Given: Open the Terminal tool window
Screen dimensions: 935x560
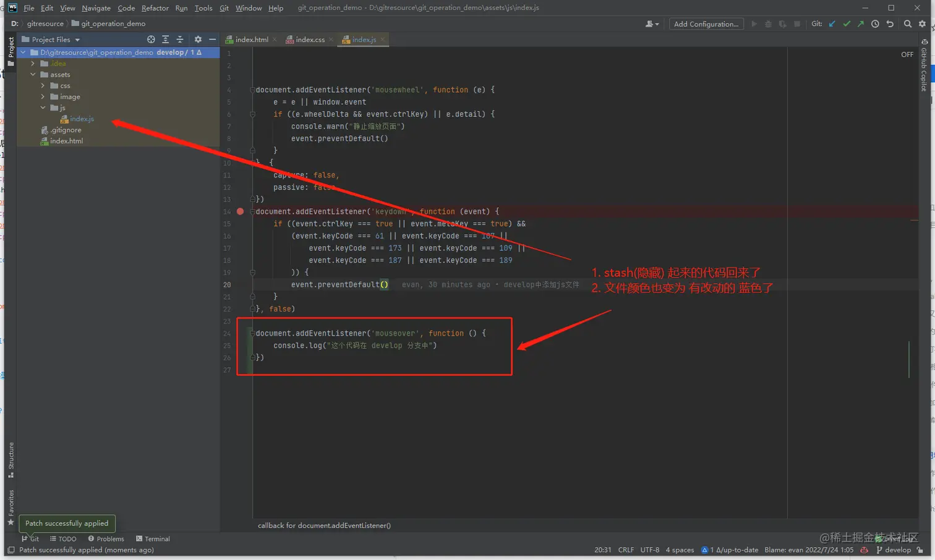Looking at the screenshot, I should tap(153, 539).
